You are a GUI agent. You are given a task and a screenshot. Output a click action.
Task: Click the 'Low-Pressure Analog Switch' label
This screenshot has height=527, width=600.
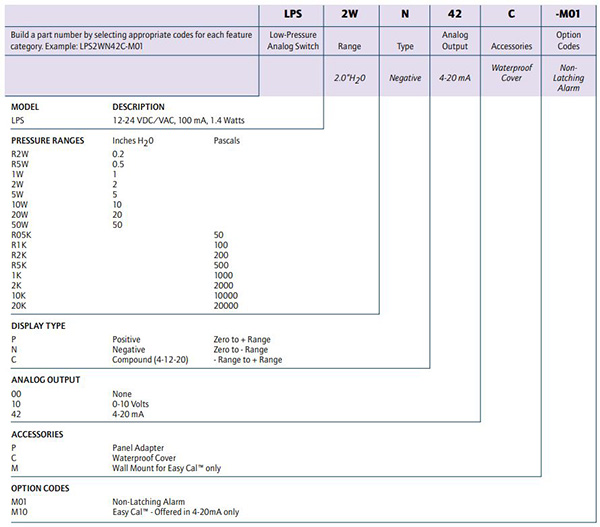(291, 45)
